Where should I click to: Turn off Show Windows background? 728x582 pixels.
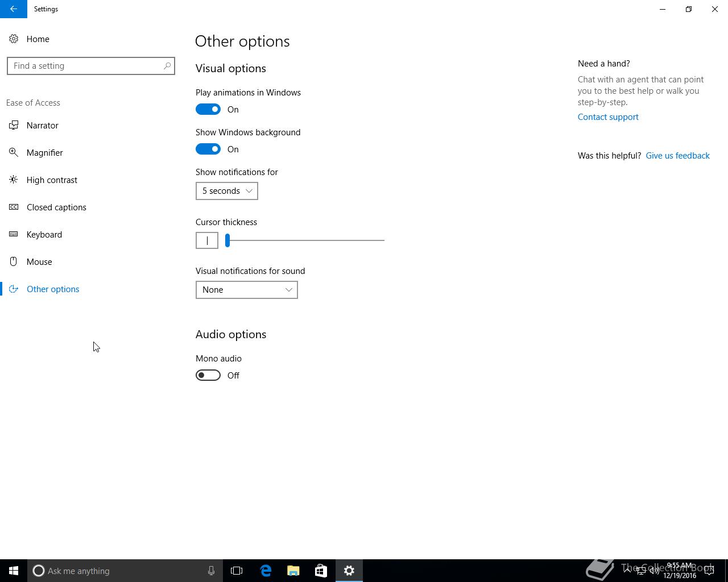coord(208,149)
